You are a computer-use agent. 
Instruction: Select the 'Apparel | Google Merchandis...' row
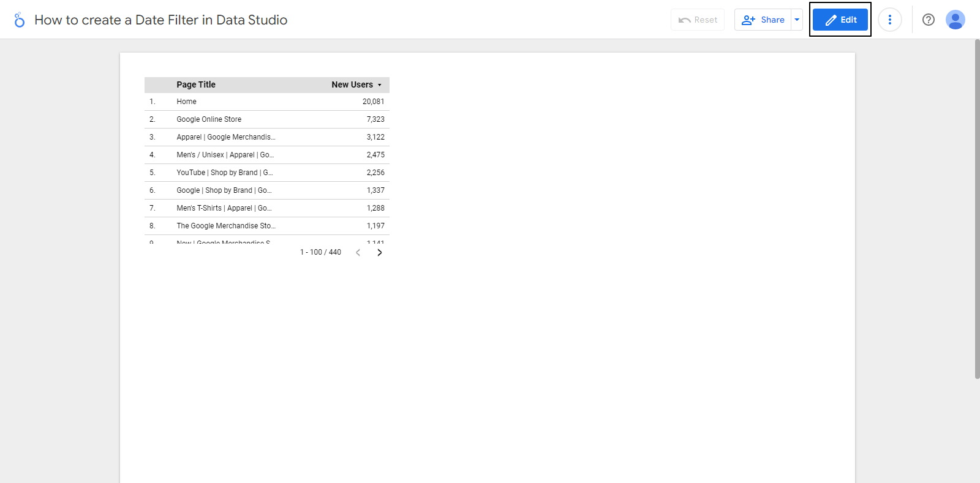(267, 137)
